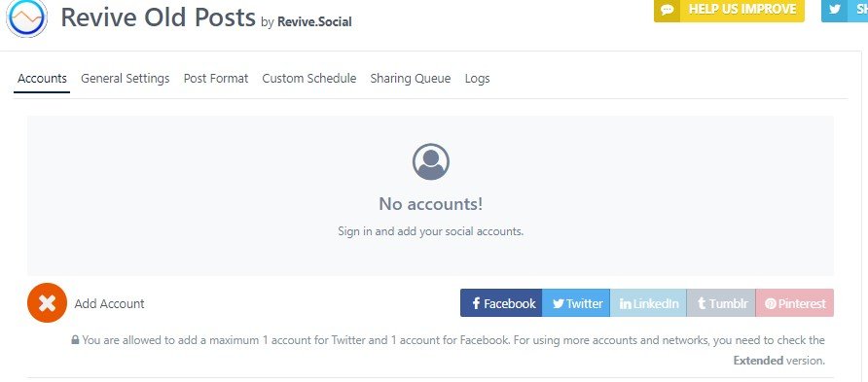Click the Twitter bird share icon at top right
Screen dimensions: 868x382
834,10
